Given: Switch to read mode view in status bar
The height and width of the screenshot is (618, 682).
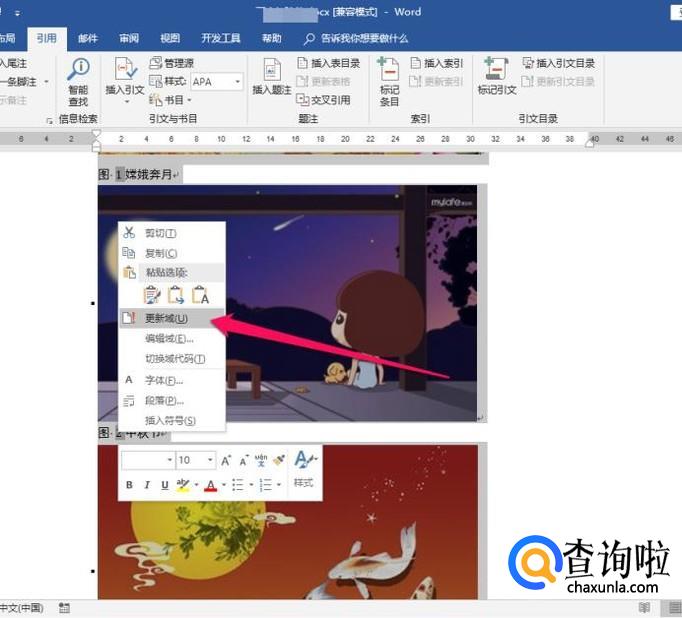Looking at the screenshot, I should pos(644,608).
